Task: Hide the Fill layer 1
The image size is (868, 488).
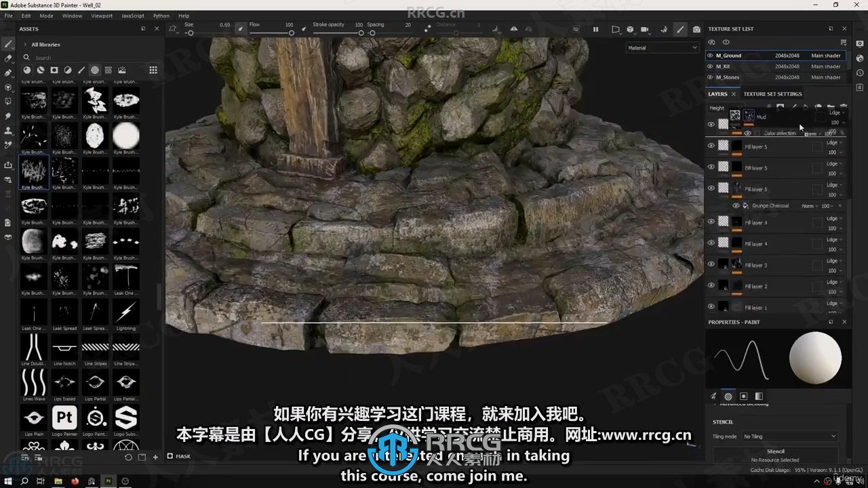Action: [711, 306]
